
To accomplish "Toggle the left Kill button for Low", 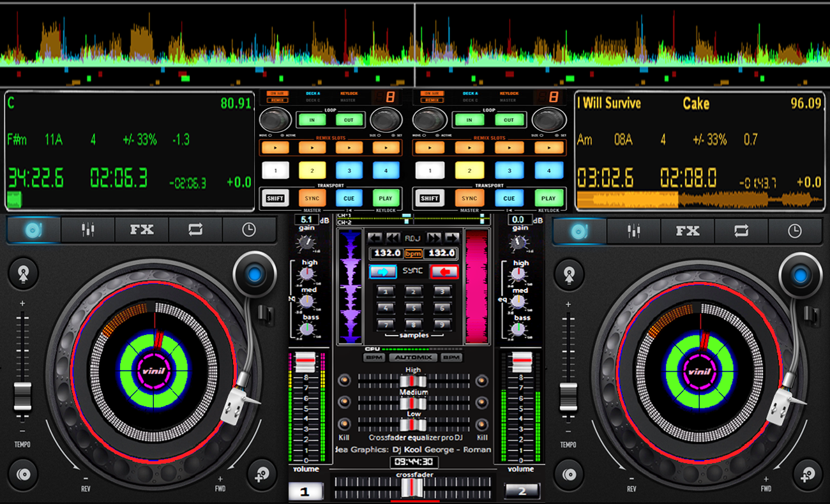I will [x=345, y=424].
